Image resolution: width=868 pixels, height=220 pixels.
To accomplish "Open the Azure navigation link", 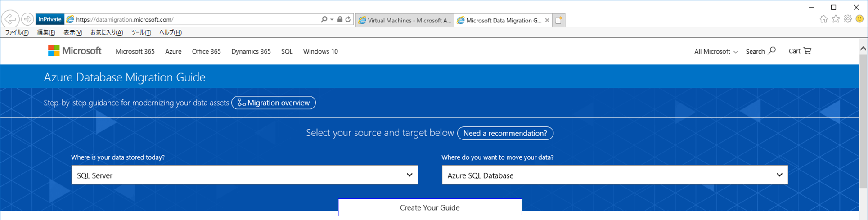I will click(x=173, y=51).
